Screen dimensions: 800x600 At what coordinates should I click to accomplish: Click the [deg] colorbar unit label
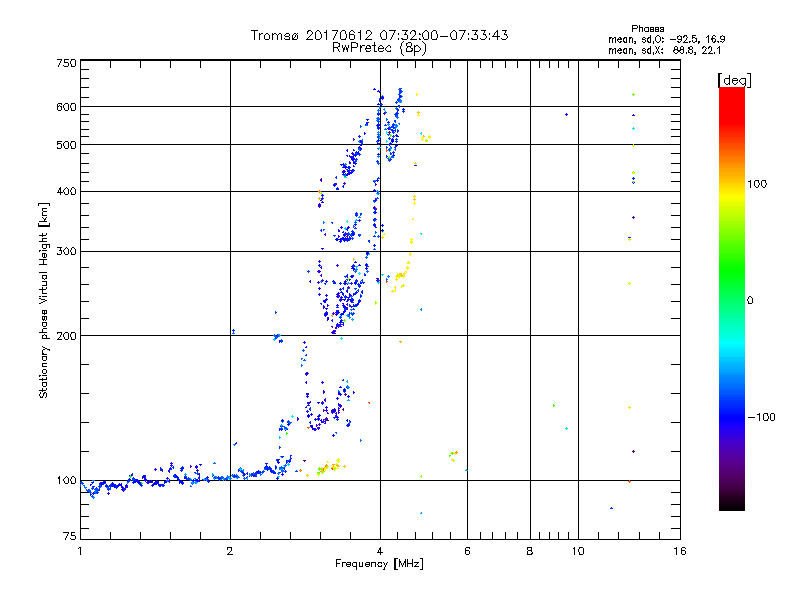click(x=734, y=79)
